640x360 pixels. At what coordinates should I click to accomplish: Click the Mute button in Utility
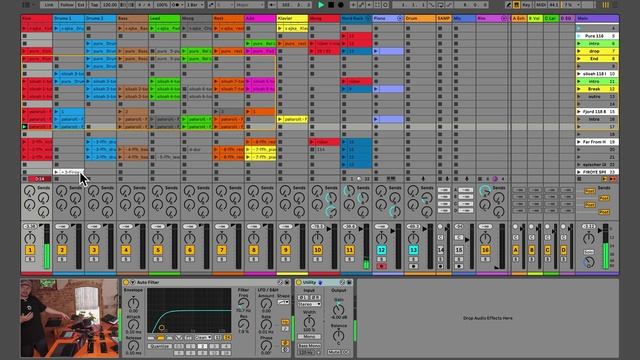333,352
